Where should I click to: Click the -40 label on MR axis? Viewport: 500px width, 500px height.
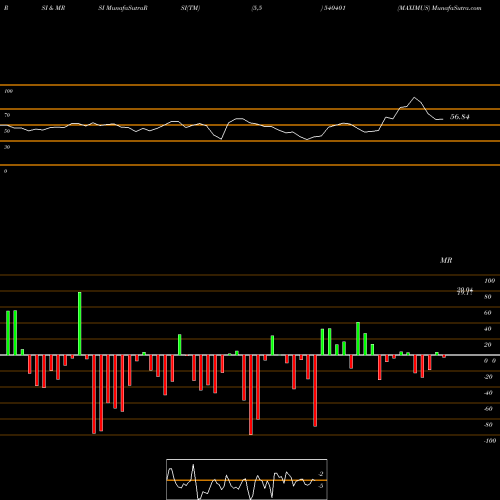click(x=488, y=393)
